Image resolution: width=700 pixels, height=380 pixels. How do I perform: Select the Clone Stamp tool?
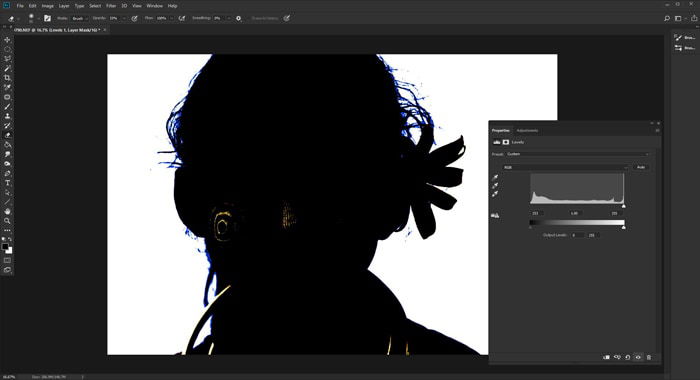point(7,116)
